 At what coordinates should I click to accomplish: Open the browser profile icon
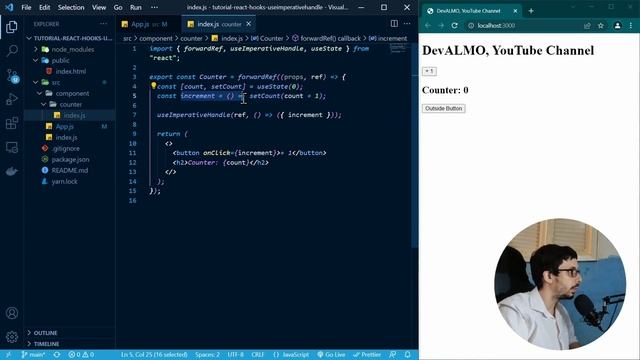617,25
